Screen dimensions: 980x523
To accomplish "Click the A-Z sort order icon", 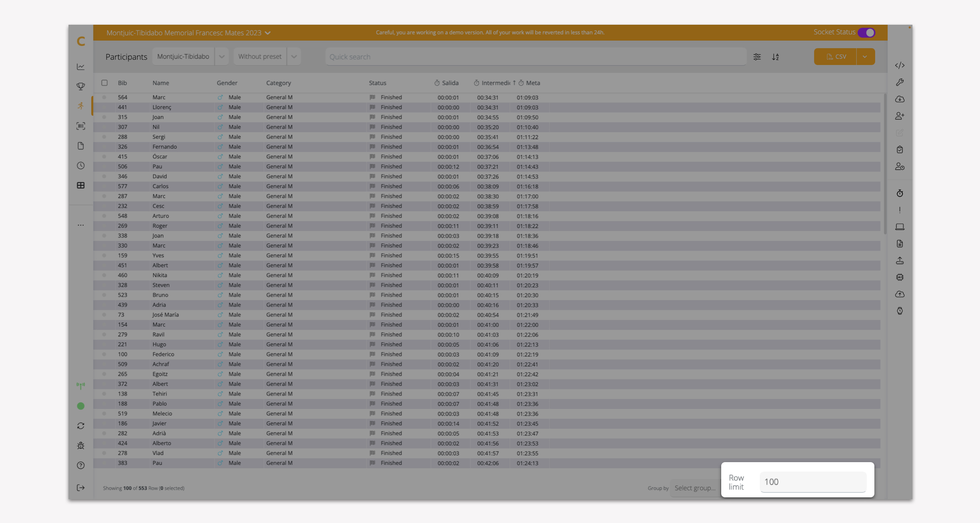I will tap(775, 57).
